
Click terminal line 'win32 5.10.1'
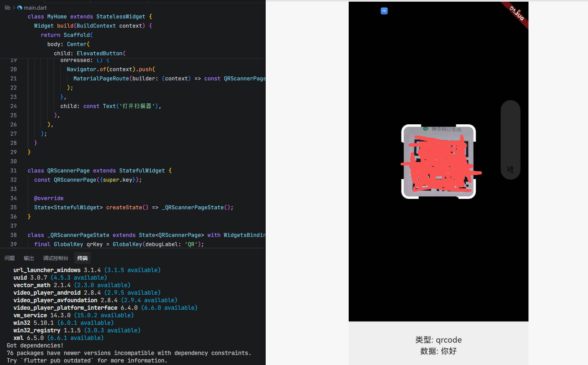tap(63, 323)
